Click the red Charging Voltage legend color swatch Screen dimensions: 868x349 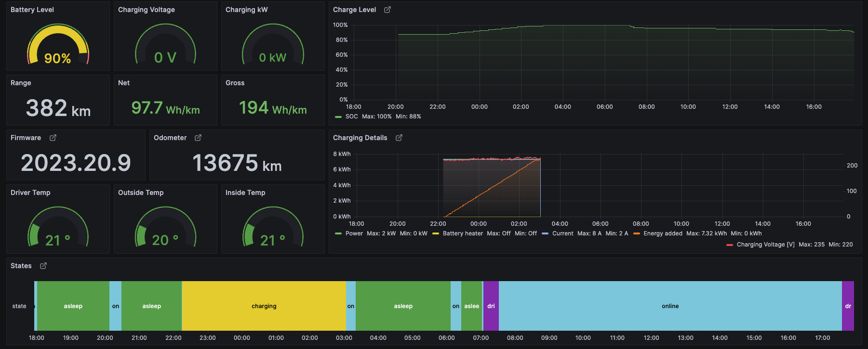click(730, 245)
